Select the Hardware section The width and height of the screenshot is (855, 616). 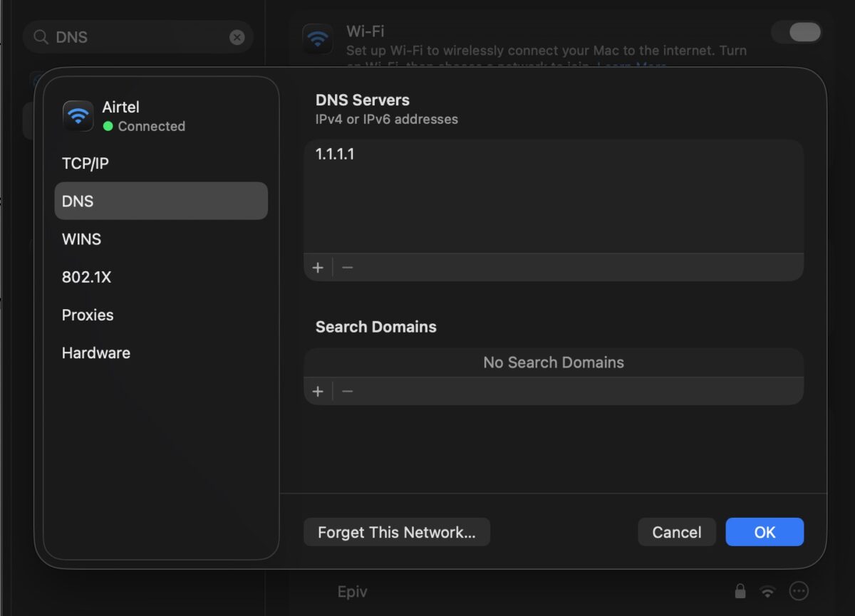(x=95, y=353)
